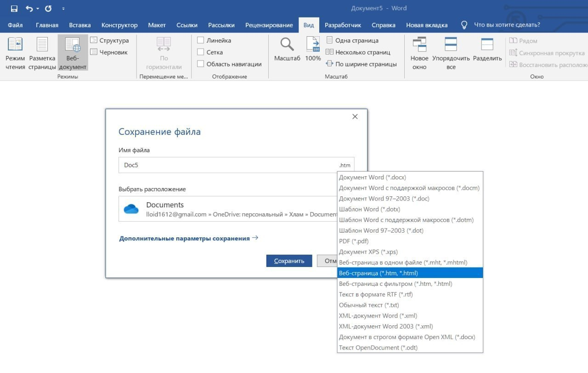Switch to the Рассылки tab
This screenshot has width=588, height=373.
click(x=221, y=25)
